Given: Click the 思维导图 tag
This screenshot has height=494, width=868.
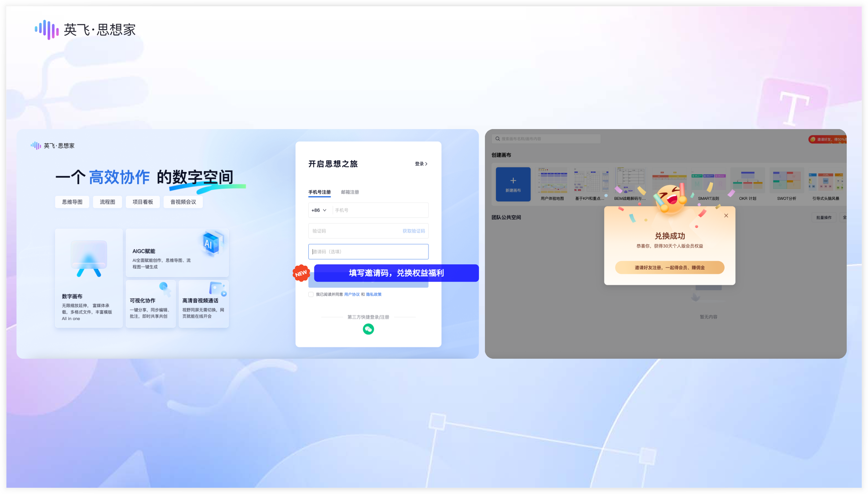Looking at the screenshot, I should 72,202.
